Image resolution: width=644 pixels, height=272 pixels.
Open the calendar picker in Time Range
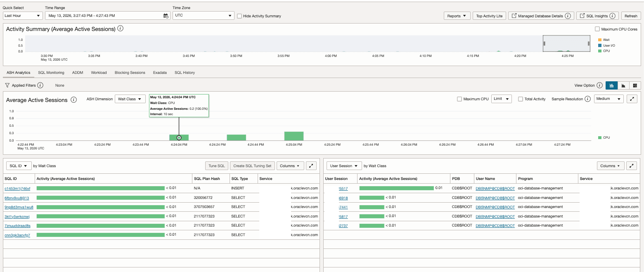pos(166,16)
